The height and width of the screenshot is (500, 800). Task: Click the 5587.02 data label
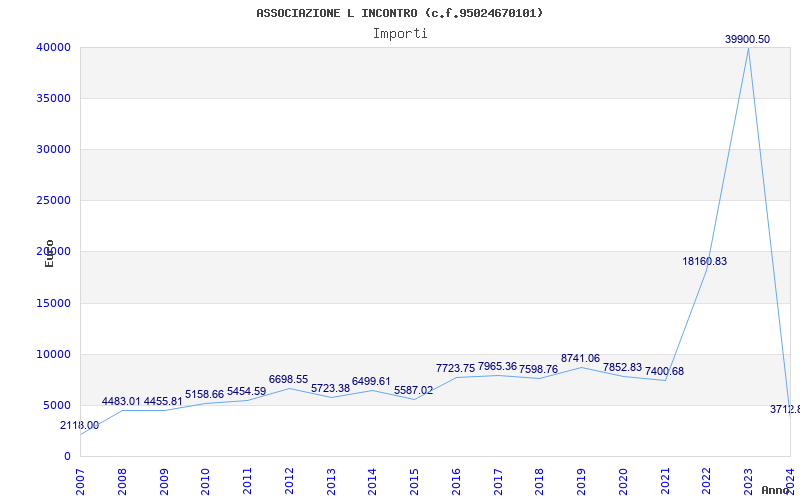(413, 390)
